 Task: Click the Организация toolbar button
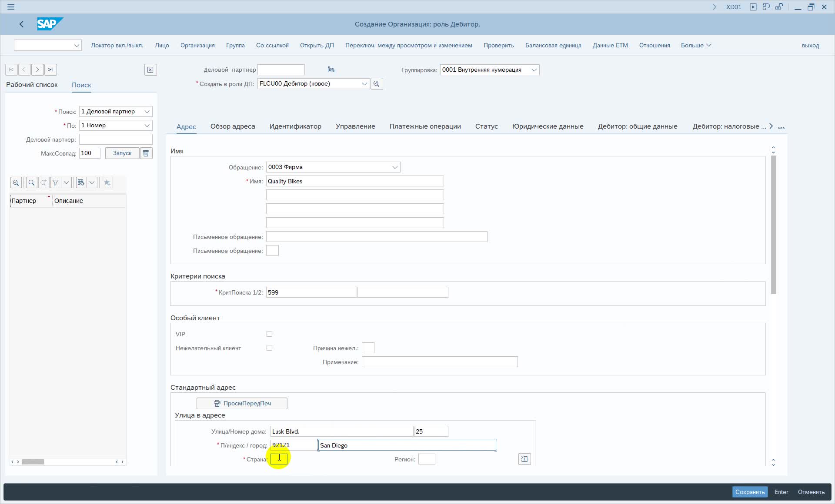click(197, 45)
